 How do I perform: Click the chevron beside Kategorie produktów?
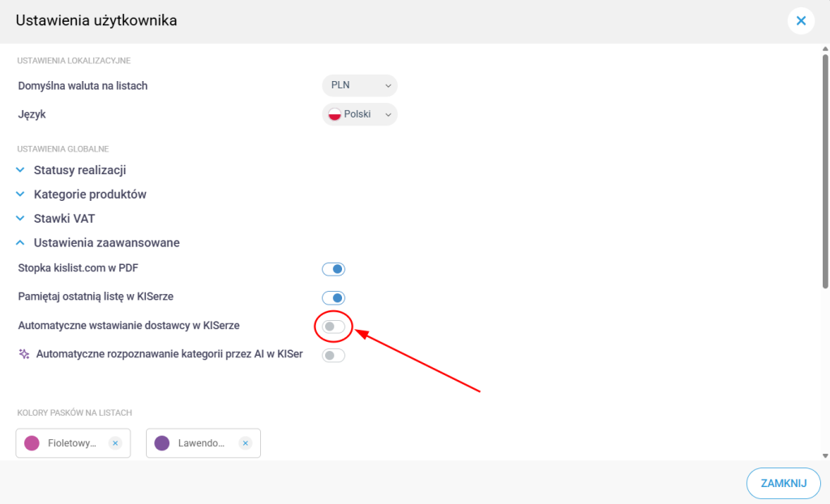tap(21, 195)
